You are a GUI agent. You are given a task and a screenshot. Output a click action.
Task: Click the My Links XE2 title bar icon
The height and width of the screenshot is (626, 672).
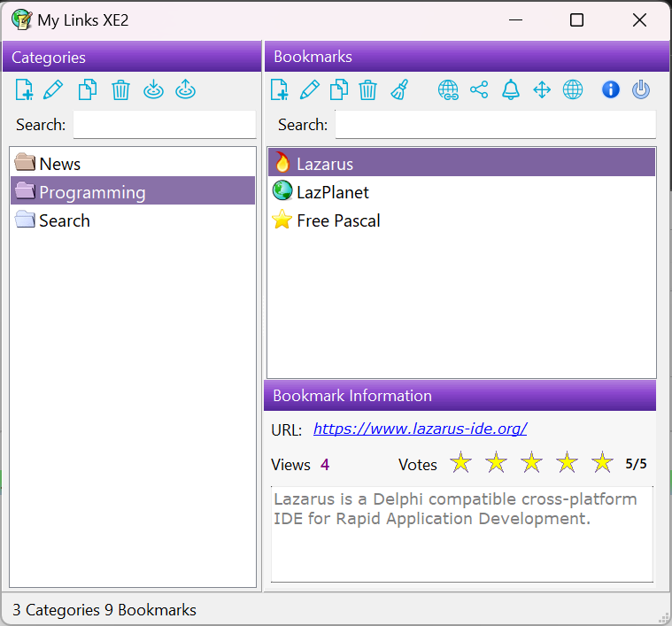tap(22, 19)
